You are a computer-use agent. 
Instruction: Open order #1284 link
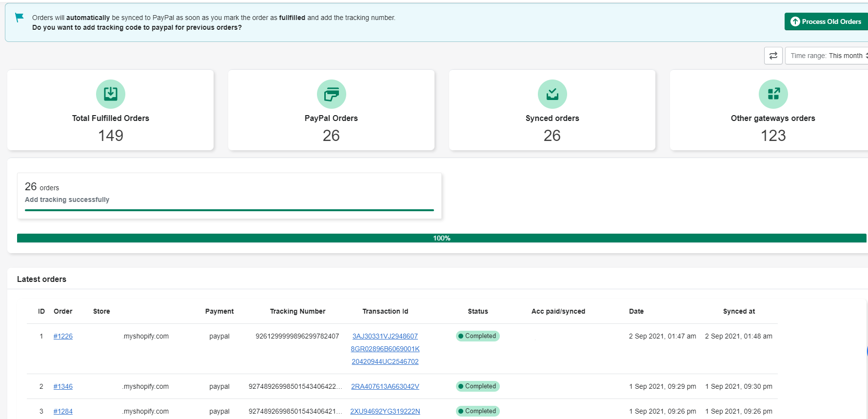pos(63,411)
